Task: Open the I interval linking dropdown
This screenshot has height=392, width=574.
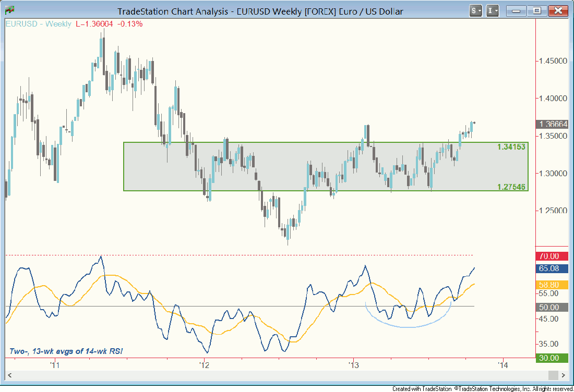Action: 492,11
